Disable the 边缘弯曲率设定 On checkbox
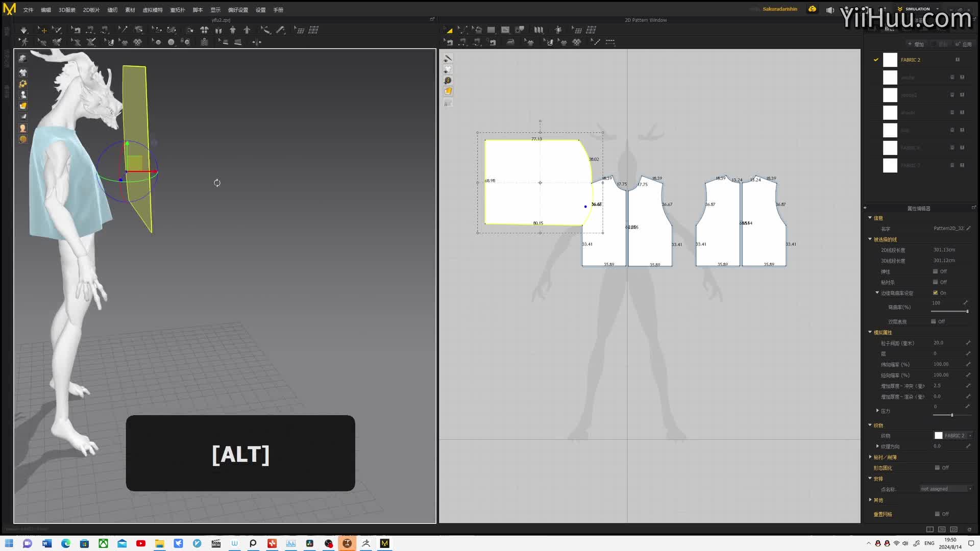Screen dimensions: 980x551 [x=935, y=293]
